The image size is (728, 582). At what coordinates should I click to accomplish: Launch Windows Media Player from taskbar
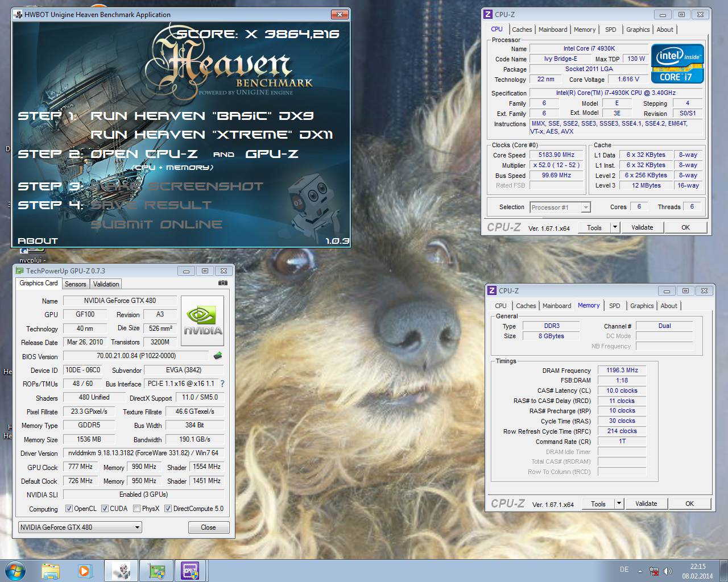pyautogui.click(x=85, y=571)
